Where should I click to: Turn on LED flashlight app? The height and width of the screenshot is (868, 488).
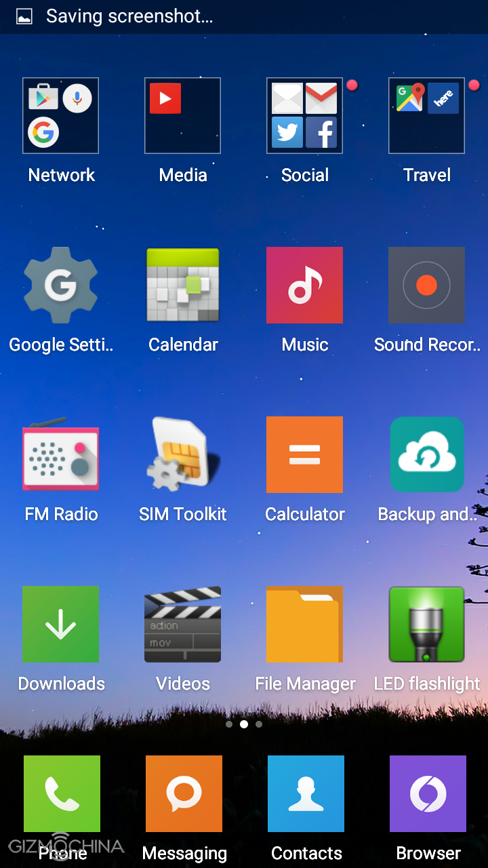coord(426,624)
